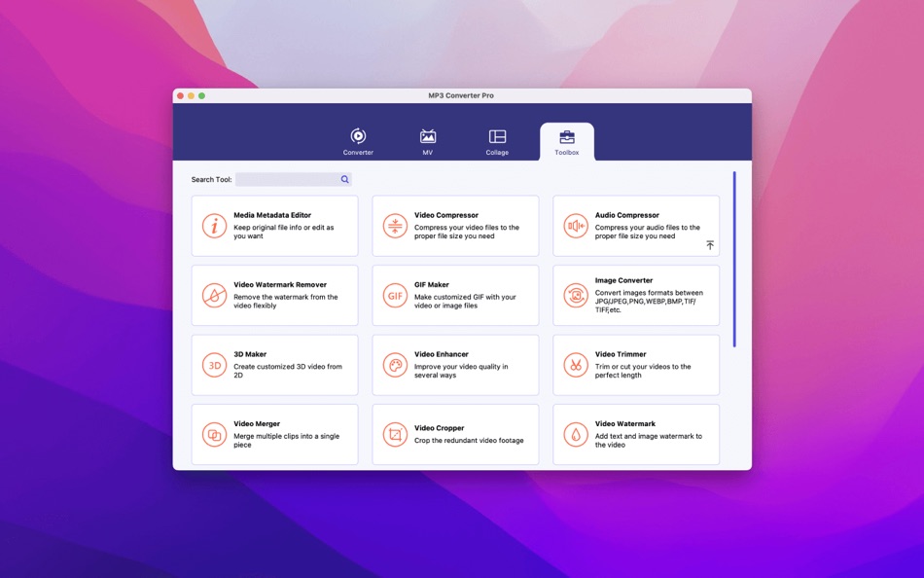Image resolution: width=924 pixels, height=578 pixels.
Task: Launch the Video Enhancer tool
Action: click(x=455, y=364)
